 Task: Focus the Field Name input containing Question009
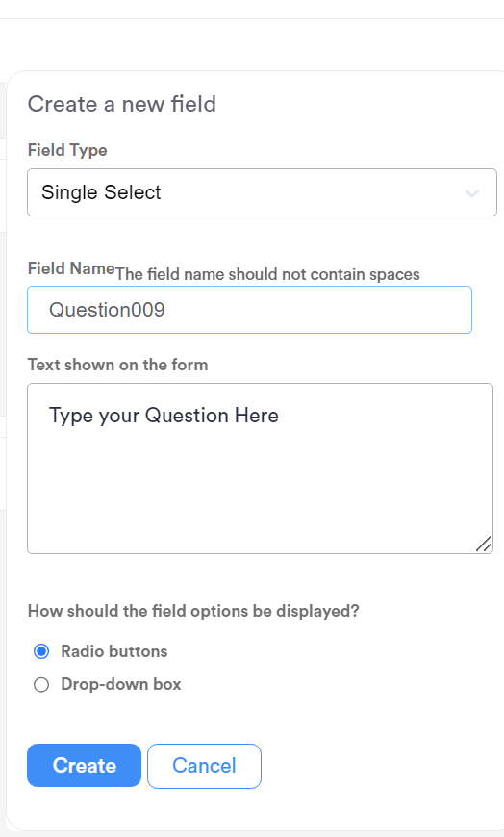(x=249, y=310)
